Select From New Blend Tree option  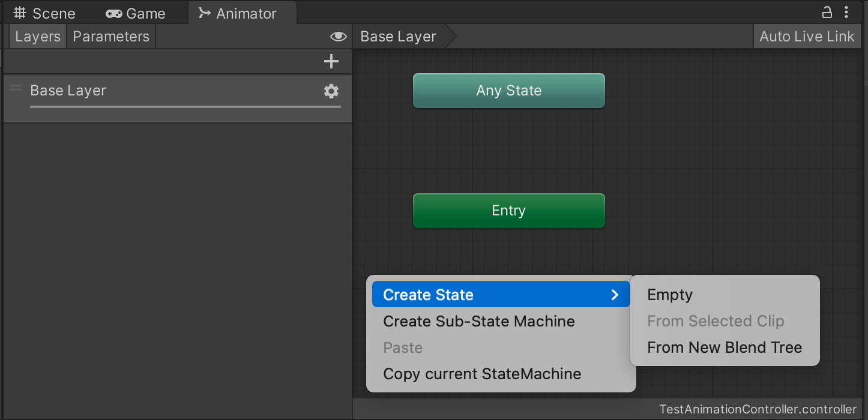pos(725,347)
